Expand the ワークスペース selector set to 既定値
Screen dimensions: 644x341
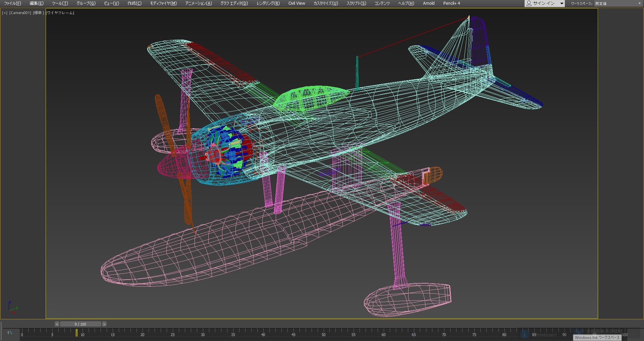(x=618, y=3)
